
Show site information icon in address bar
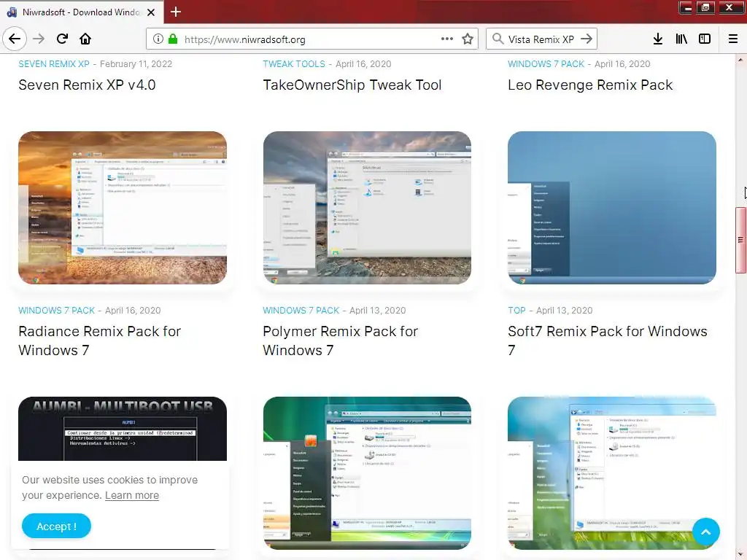click(x=158, y=39)
